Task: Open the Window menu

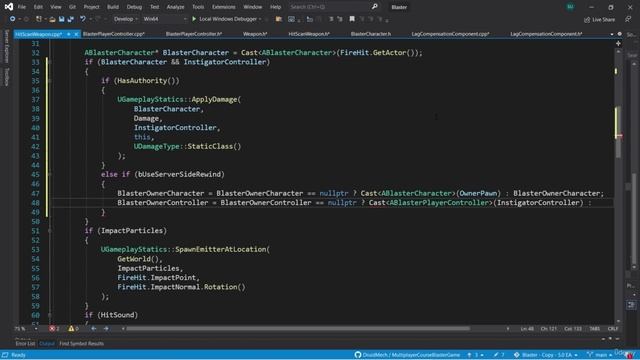Action: (x=253, y=7)
